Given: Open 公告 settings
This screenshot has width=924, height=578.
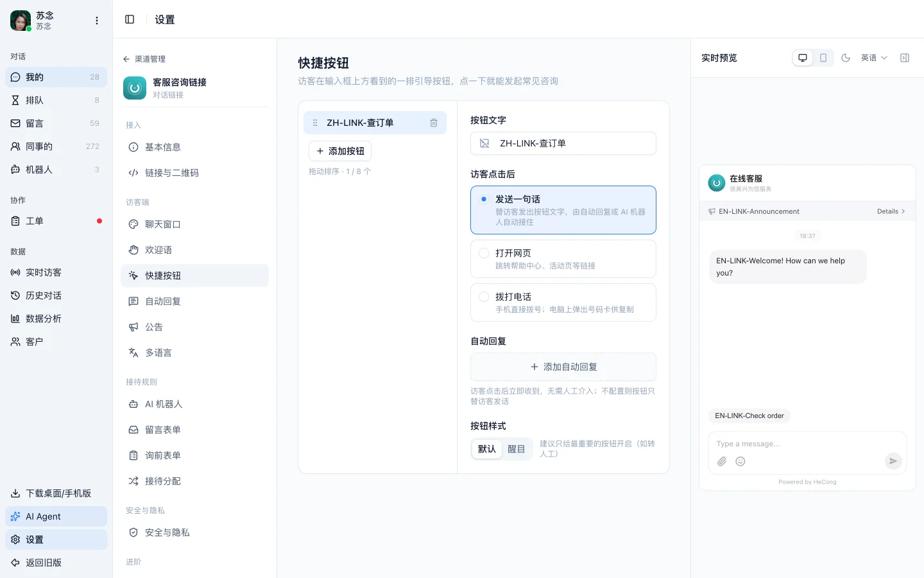Looking at the screenshot, I should [194, 327].
